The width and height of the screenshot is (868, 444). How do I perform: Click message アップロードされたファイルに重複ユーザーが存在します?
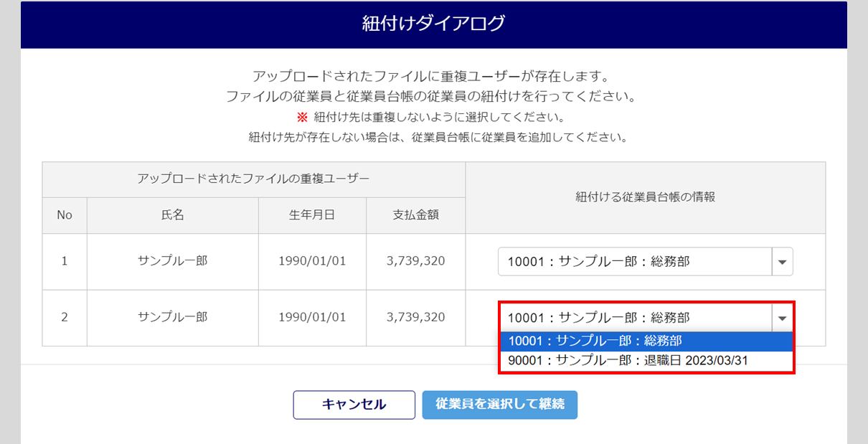[x=434, y=76]
